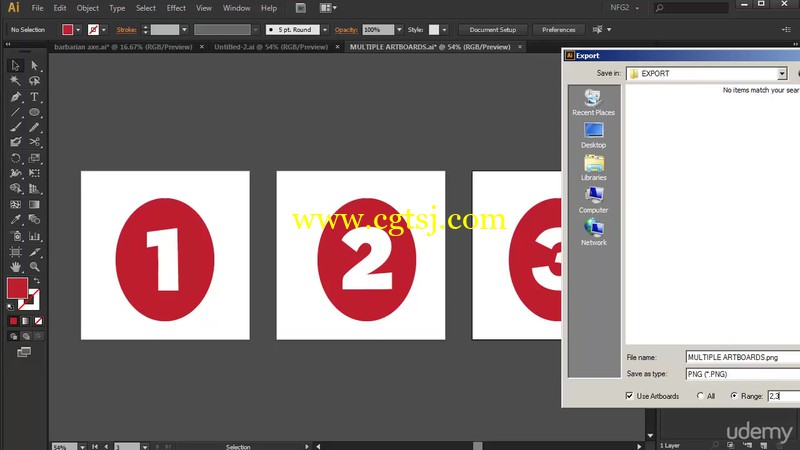Image resolution: width=800 pixels, height=450 pixels.
Task: Pick the Eyedropper tool
Action: tap(15, 220)
